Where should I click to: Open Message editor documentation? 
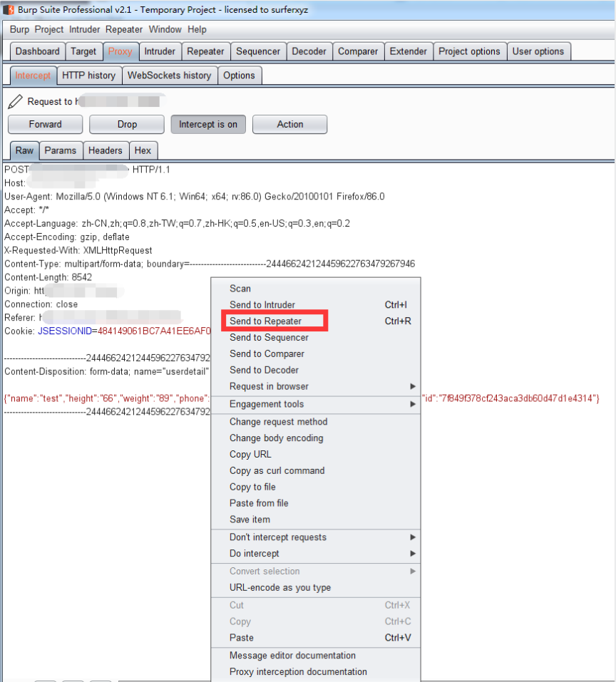(316, 656)
